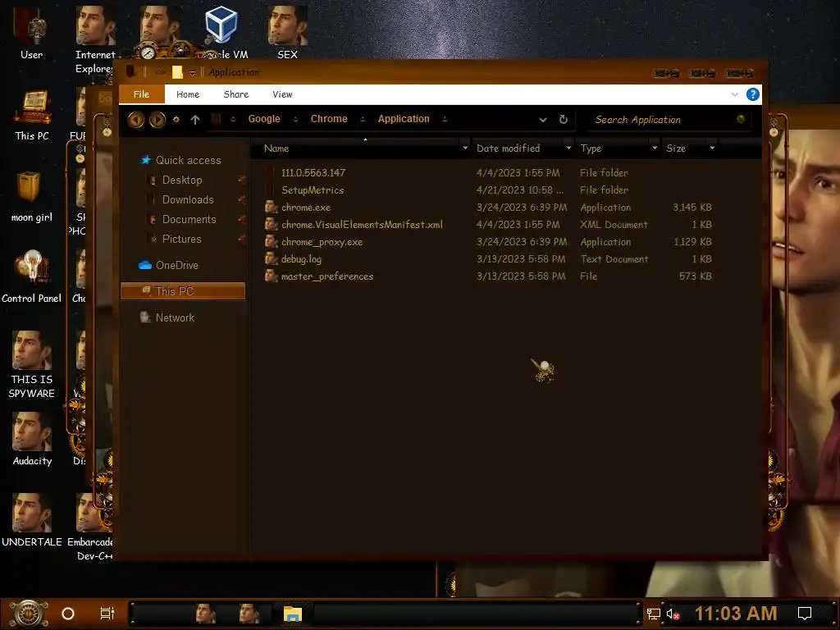Open Audacity desktop shortcut
Image resolution: width=840 pixels, height=630 pixels.
click(x=32, y=440)
